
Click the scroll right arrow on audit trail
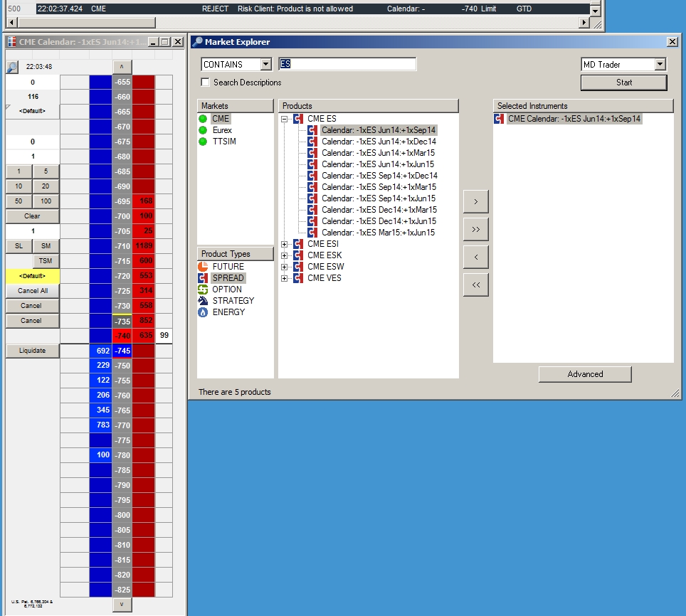(x=584, y=22)
